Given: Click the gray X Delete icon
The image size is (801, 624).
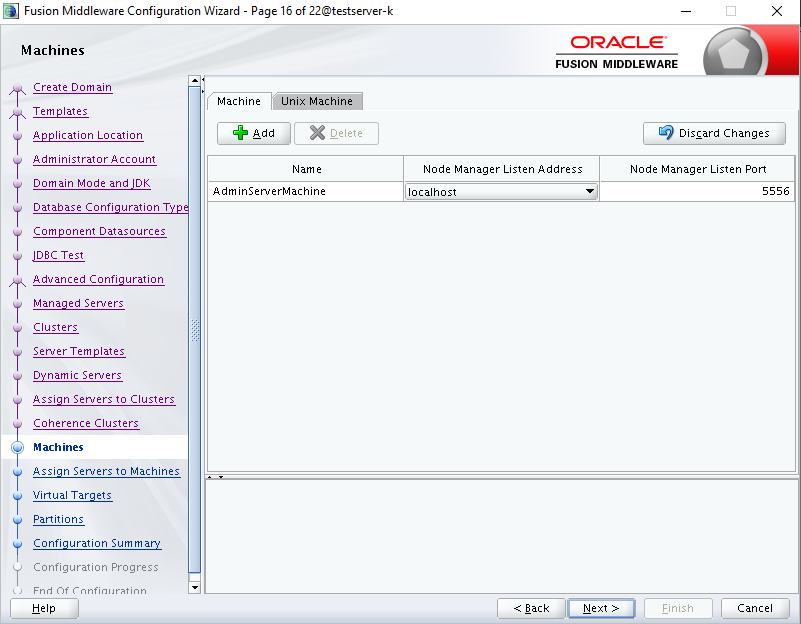Looking at the screenshot, I should [x=317, y=133].
